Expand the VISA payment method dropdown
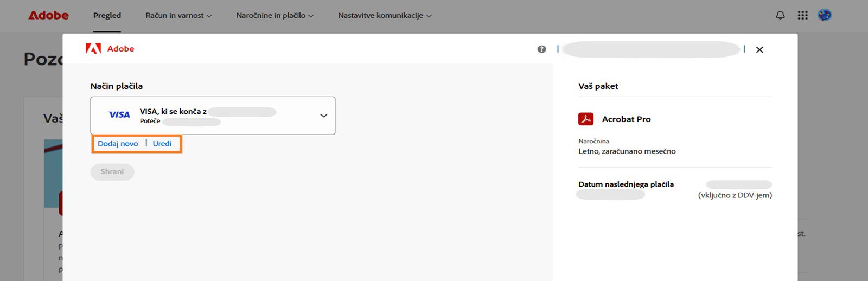Screen dimensions: 868x281 tap(213, 116)
